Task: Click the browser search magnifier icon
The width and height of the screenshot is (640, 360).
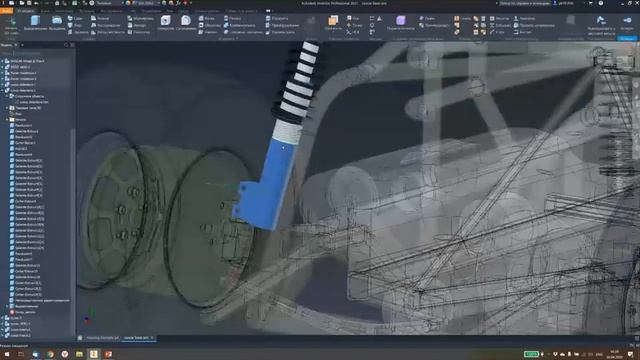Action: click(66, 45)
